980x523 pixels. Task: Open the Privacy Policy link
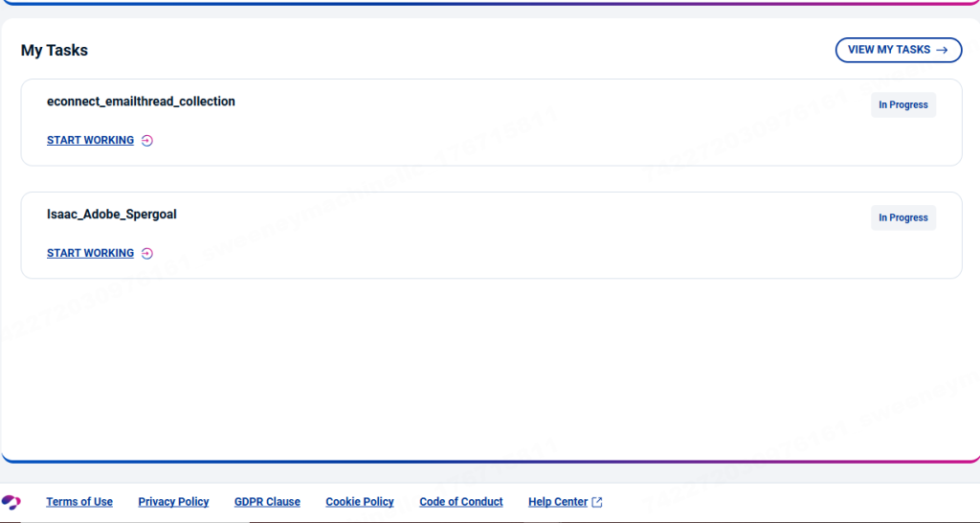click(173, 502)
